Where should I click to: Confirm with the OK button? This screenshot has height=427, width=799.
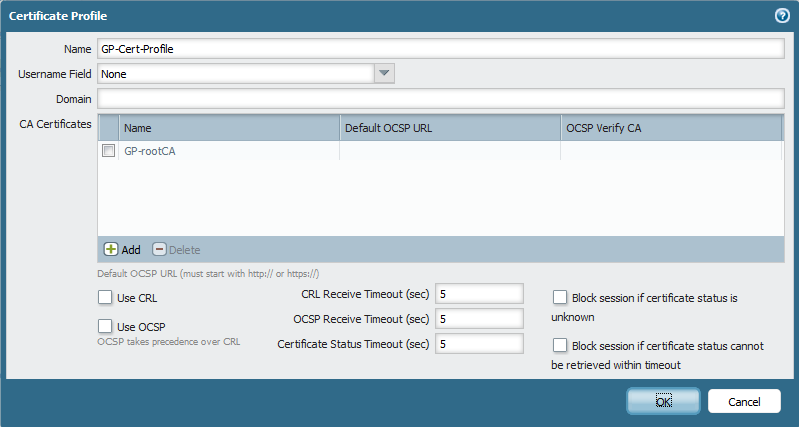pos(663,402)
